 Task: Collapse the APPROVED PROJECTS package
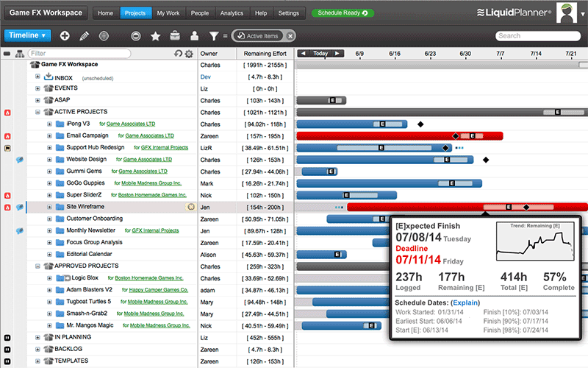(37, 266)
